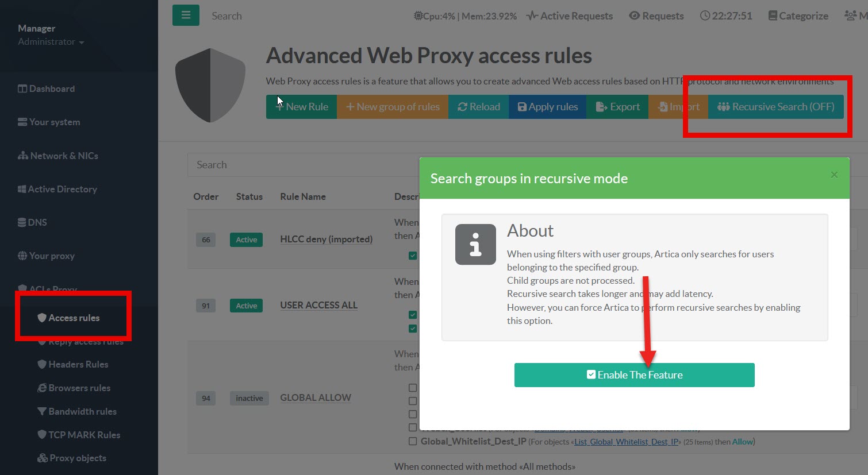This screenshot has height=475, width=868.
Task: Toggle the first USER ACCESS ALL checkbox
Action: [x=413, y=315]
